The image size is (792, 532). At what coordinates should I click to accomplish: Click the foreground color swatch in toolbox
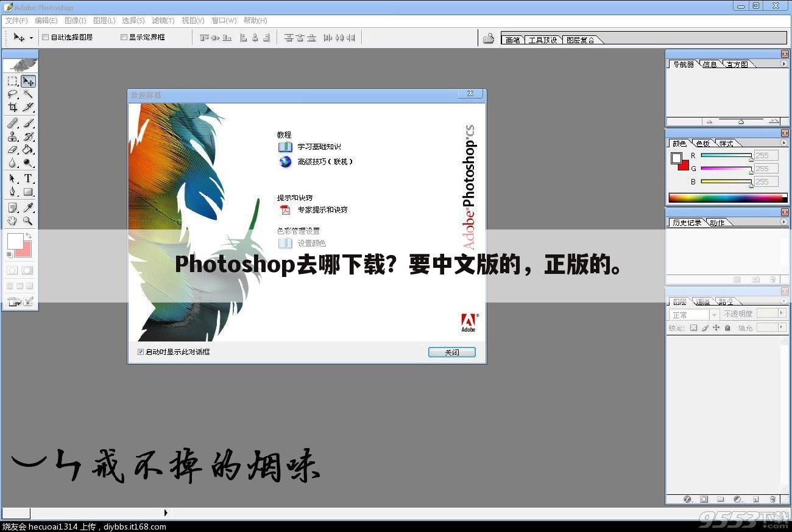click(x=15, y=240)
